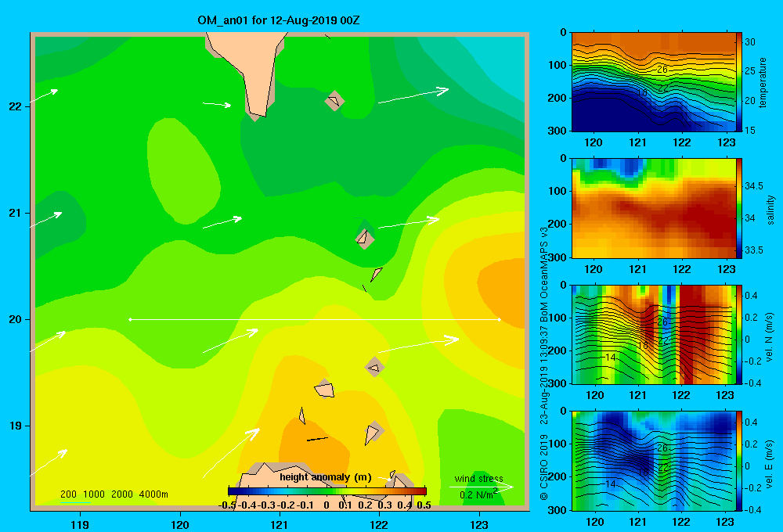Viewport: 783px width, 532px height.
Task: Open the northward velocity section plot
Action: [654, 334]
